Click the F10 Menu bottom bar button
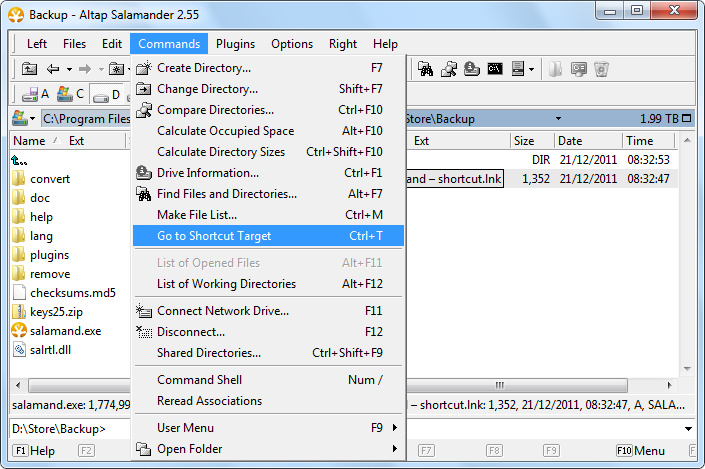The width and height of the screenshot is (705, 469). click(x=641, y=451)
